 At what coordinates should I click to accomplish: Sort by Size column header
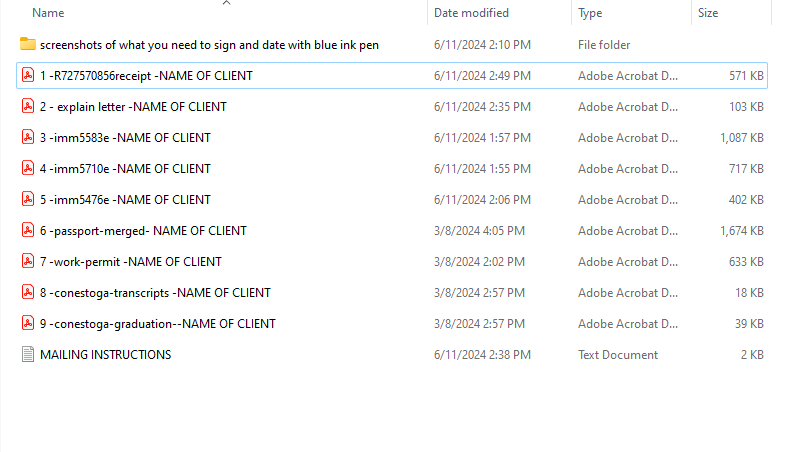click(x=708, y=13)
